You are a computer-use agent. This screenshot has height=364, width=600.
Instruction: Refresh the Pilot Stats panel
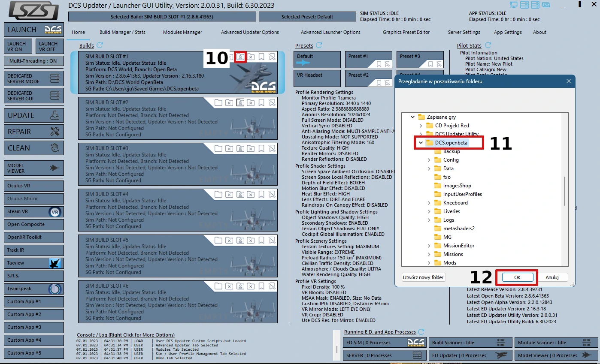pyautogui.click(x=488, y=45)
